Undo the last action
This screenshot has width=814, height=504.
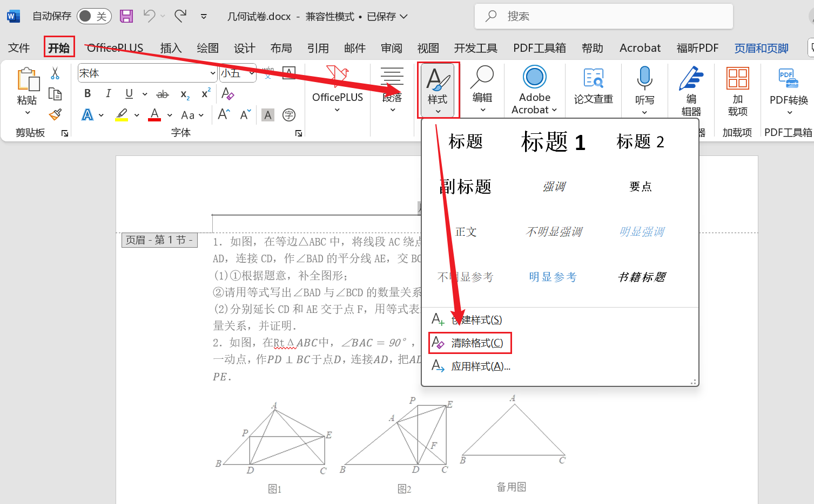point(150,16)
